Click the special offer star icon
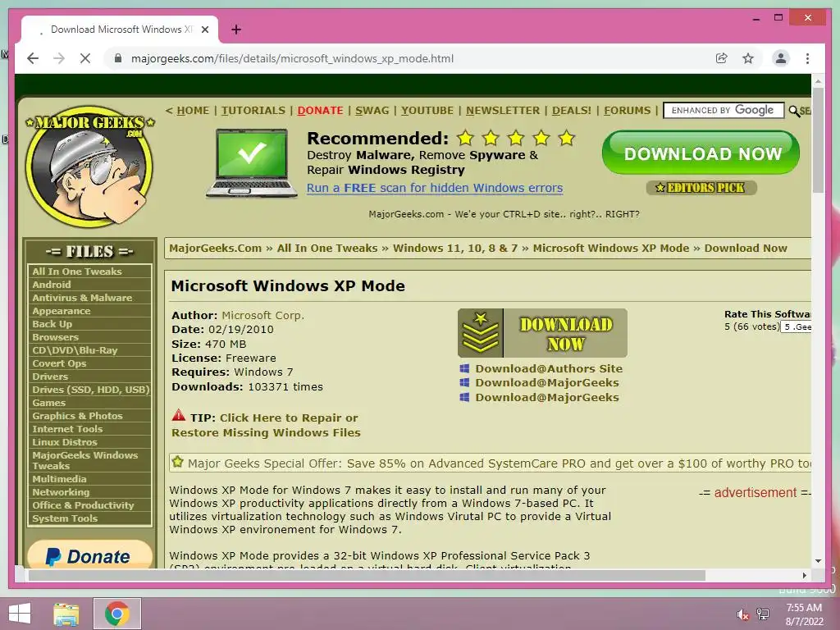Screen dimensions: 840x630 click(177, 462)
